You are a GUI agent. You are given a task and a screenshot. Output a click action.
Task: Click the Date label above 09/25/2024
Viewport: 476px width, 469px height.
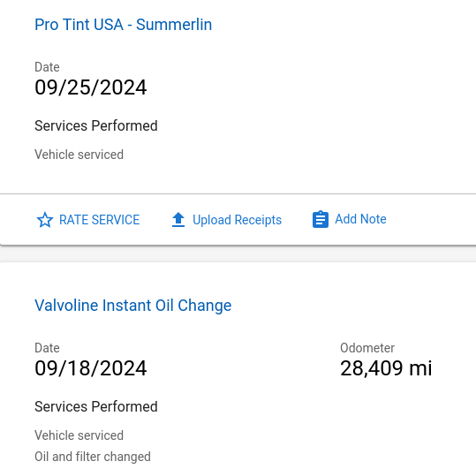click(x=47, y=67)
